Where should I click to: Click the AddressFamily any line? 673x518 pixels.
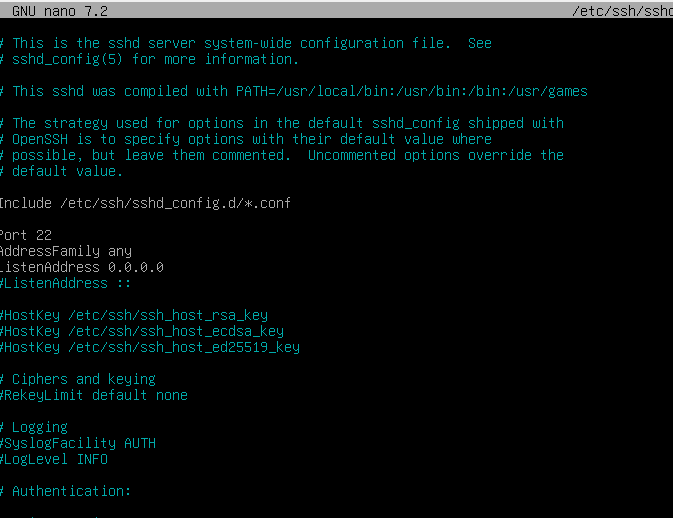click(x=65, y=251)
